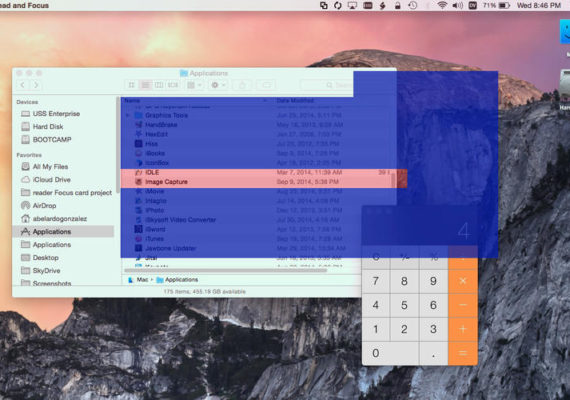Select Jawbone Updater in the list
570x400 pixels.
[170, 248]
